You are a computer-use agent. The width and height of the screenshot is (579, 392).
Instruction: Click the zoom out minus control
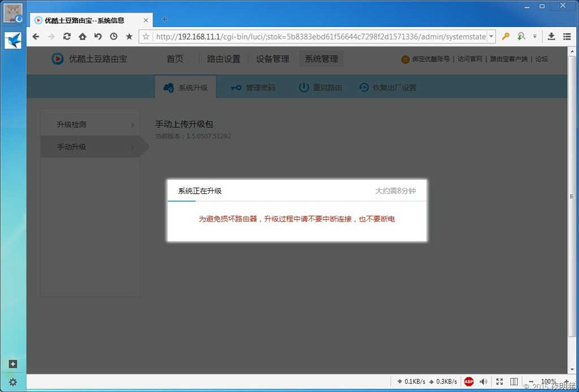point(531,382)
